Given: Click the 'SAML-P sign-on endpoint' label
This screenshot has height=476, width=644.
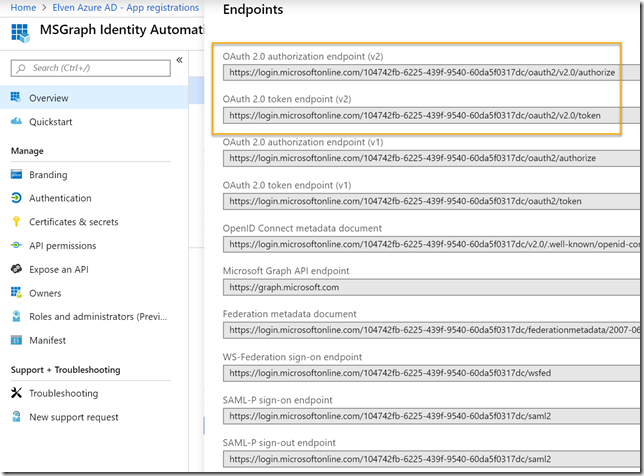Looking at the screenshot, I should point(278,400).
